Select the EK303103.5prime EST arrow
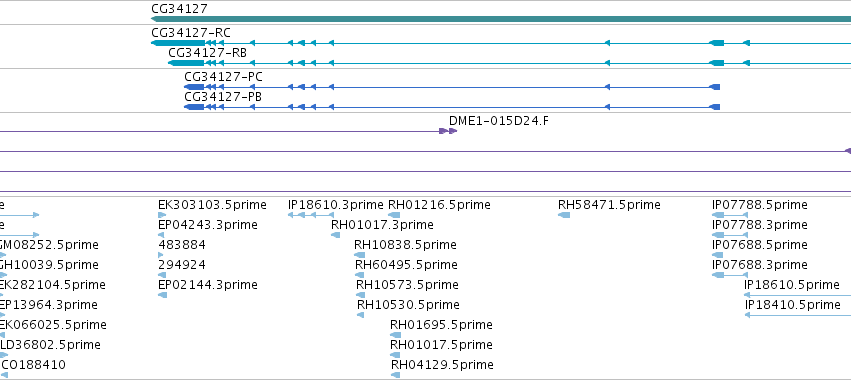 pyautogui.click(x=162, y=215)
